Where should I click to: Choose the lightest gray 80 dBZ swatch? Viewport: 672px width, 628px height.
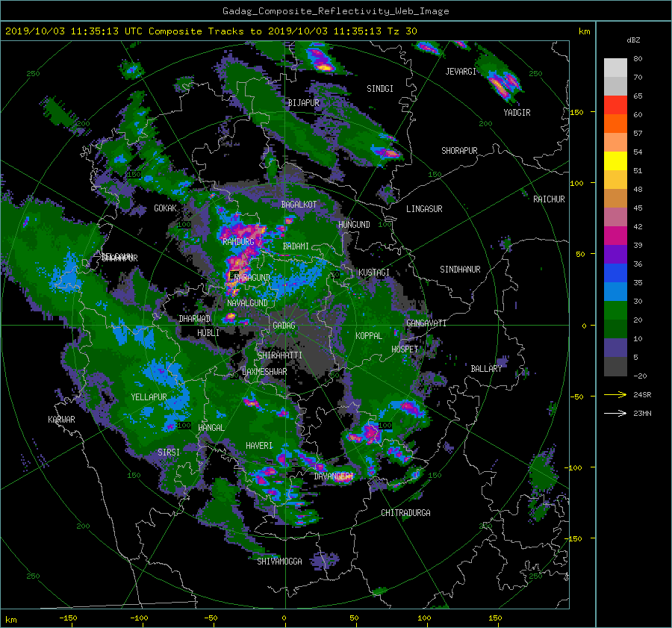pyautogui.click(x=615, y=67)
